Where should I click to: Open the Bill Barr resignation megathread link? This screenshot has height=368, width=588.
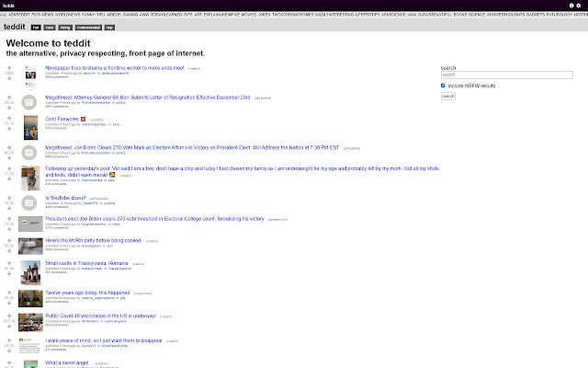coord(147,98)
